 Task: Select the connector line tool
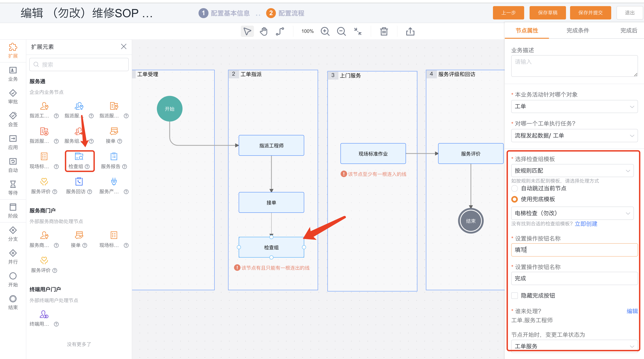pyautogui.click(x=280, y=31)
